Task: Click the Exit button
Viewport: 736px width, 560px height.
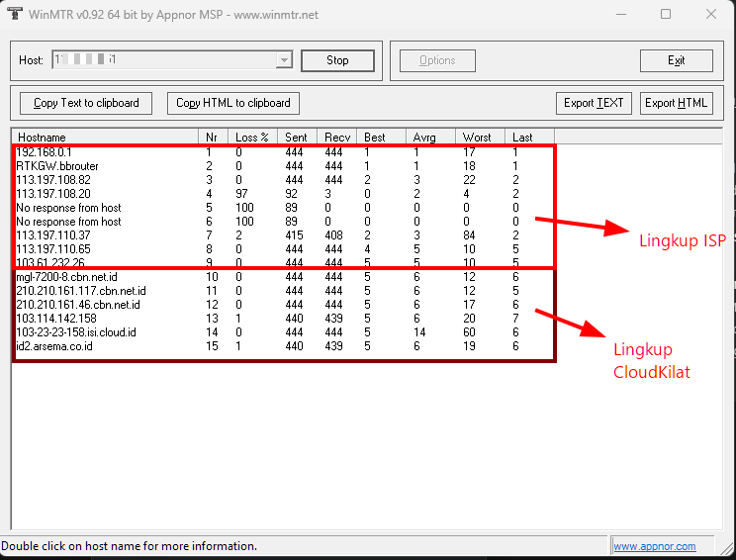Action: [676, 60]
